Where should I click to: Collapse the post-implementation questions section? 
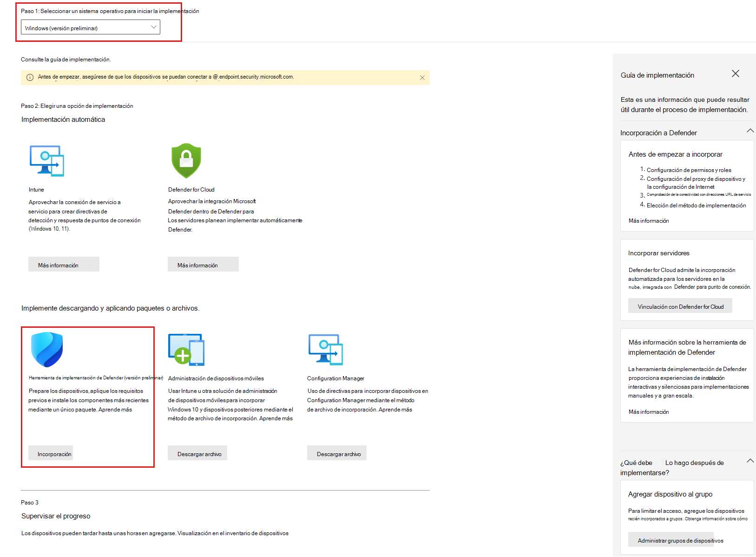pos(750,461)
